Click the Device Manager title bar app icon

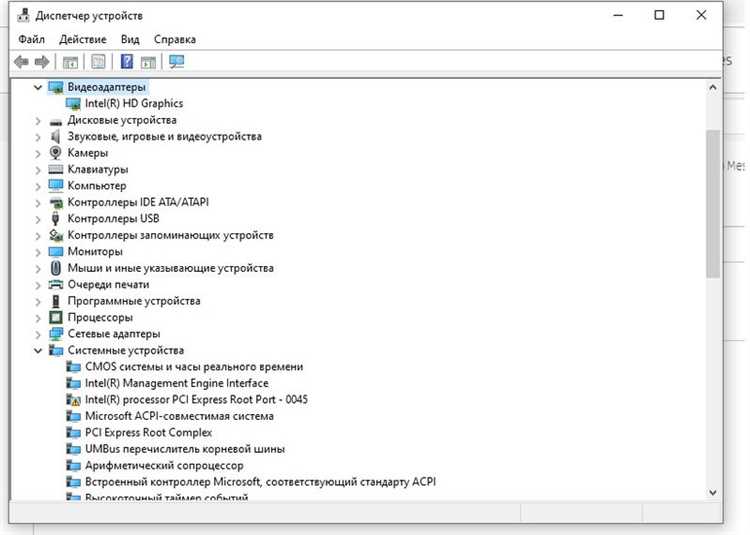pyautogui.click(x=23, y=16)
